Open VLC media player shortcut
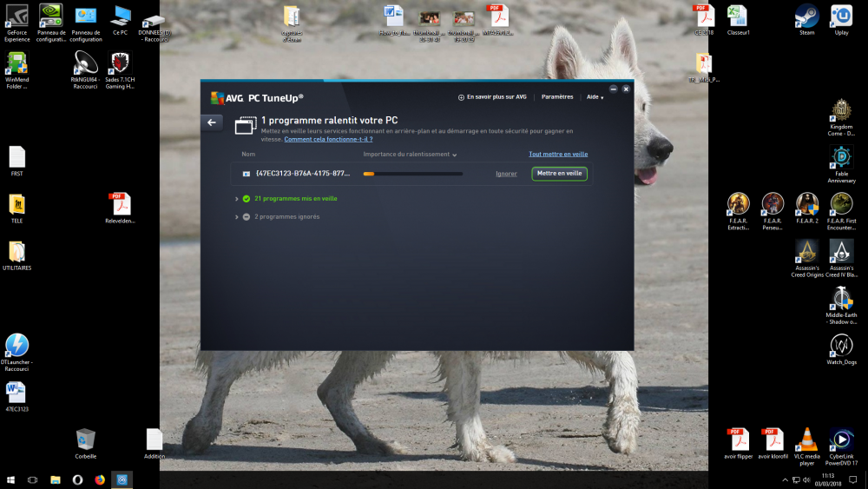Viewport: 868px width, 489px height. (807, 446)
